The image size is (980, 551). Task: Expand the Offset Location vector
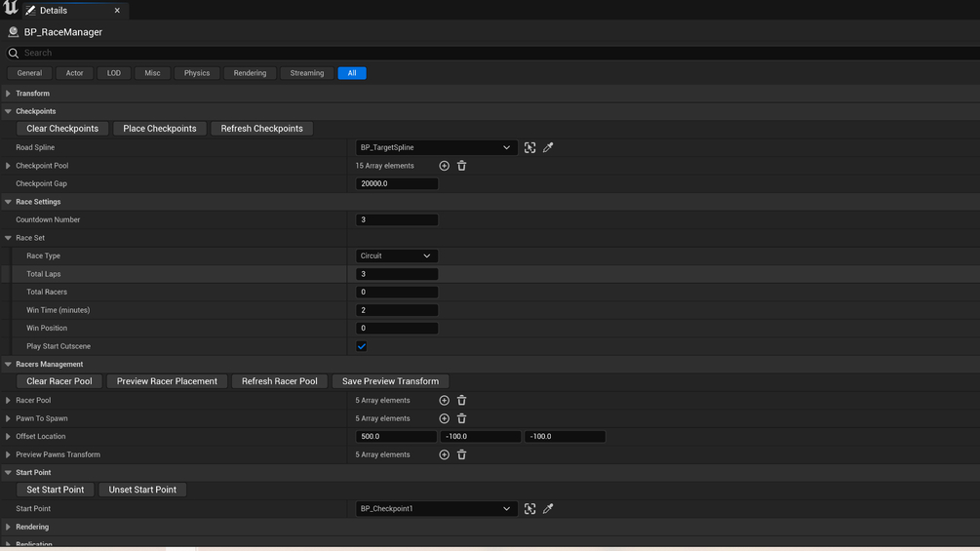click(x=8, y=437)
